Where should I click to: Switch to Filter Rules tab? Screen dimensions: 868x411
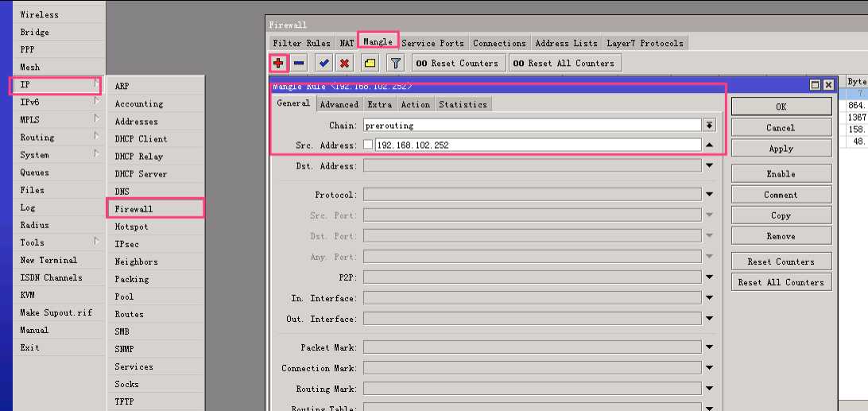301,43
